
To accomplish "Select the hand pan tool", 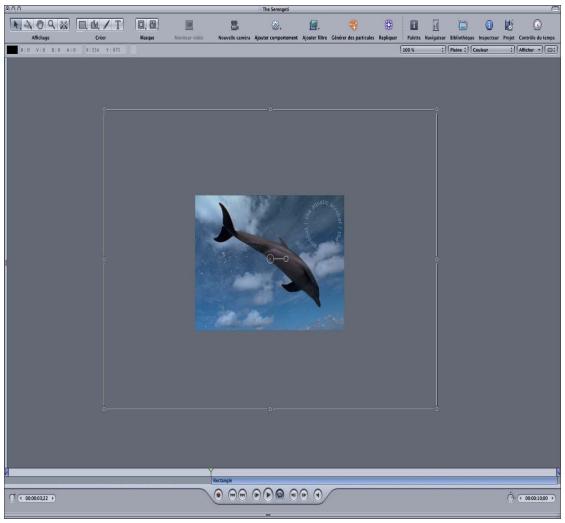I will (x=40, y=25).
